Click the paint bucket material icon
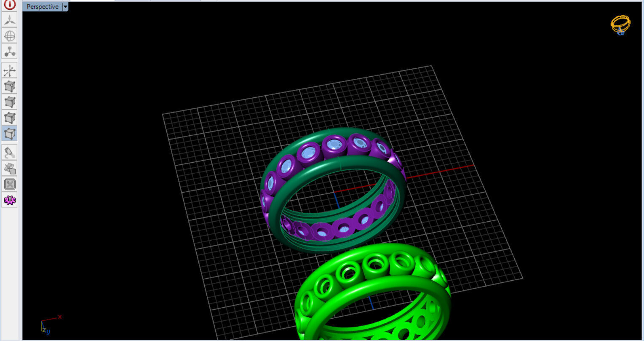Viewport: 644px width, 341px height. pyautogui.click(x=10, y=153)
